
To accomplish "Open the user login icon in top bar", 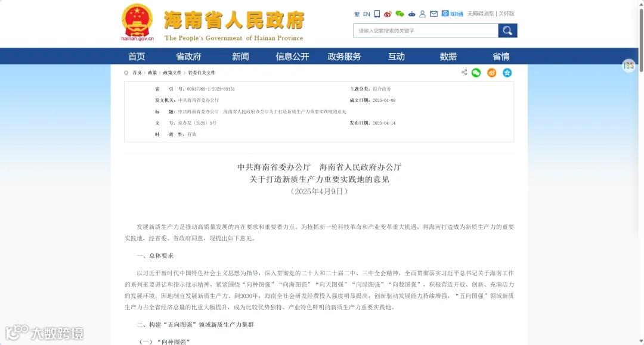I will [422, 13].
